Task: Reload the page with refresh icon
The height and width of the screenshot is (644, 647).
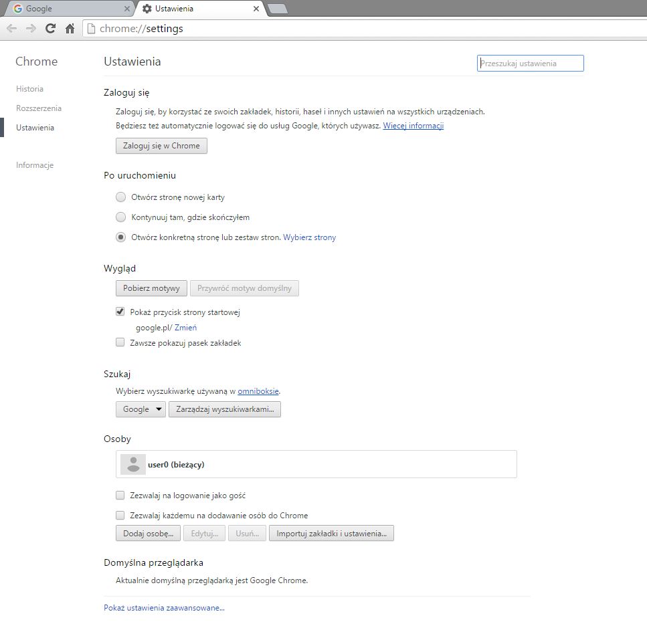Action: (50, 29)
